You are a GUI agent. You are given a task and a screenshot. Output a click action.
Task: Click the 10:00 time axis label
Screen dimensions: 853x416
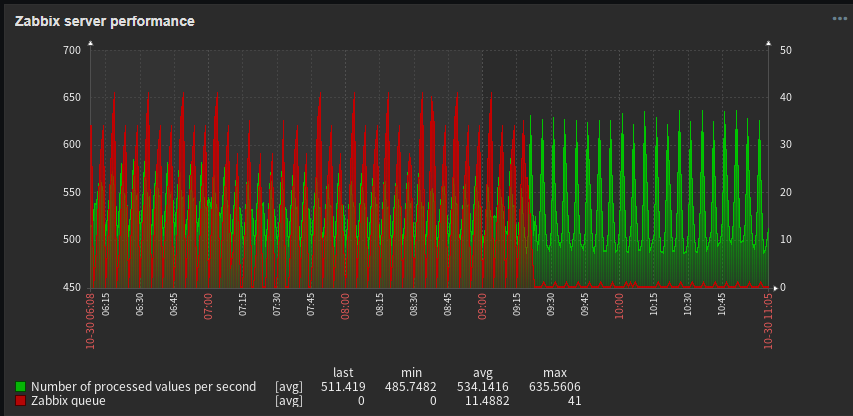point(619,304)
